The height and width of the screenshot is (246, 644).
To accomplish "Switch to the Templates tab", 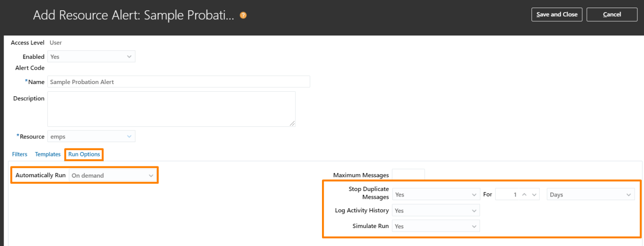I will click(48, 154).
